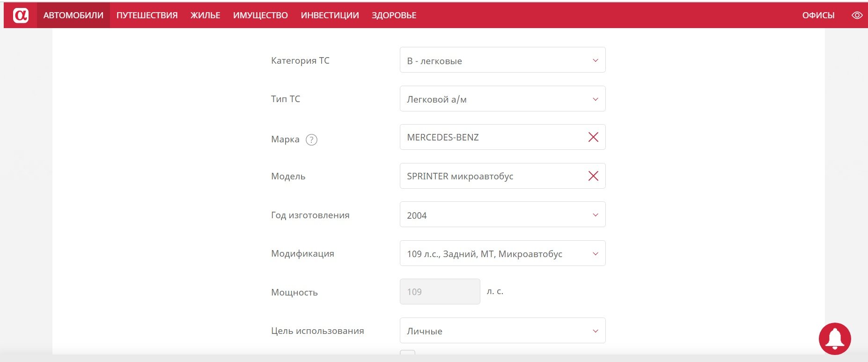Click the Alfa logo home icon
This screenshot has width=868, height=362.
point(21,15)
